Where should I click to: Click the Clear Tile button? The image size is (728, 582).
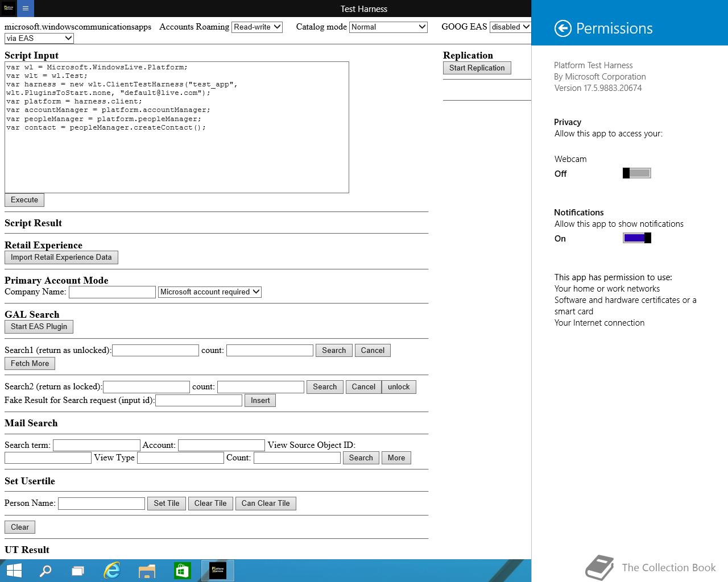[210, 504]
